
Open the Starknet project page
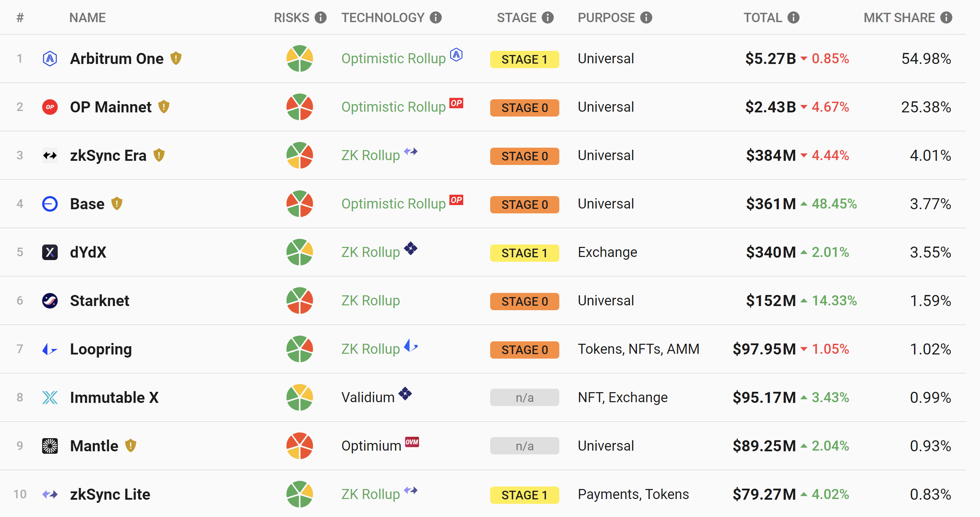(x=99, y=301)
